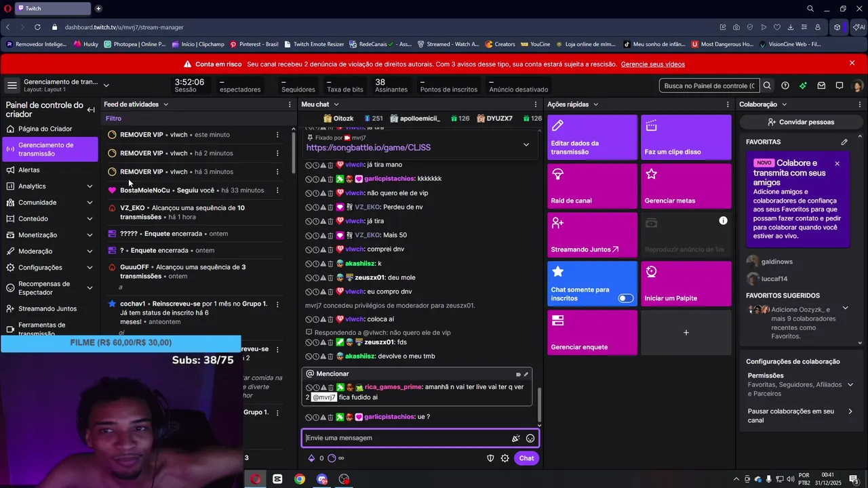Screen dimensions: 868x488
Task: Open the whispers speech bubble icon
Action: coord(840,85)
